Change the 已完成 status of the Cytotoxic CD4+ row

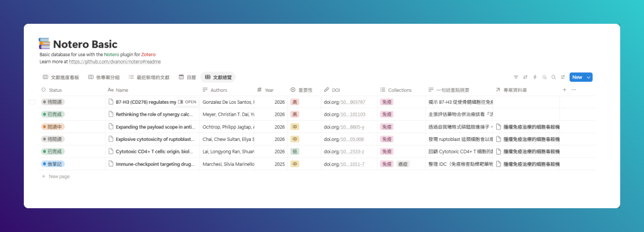click(53, 152)
